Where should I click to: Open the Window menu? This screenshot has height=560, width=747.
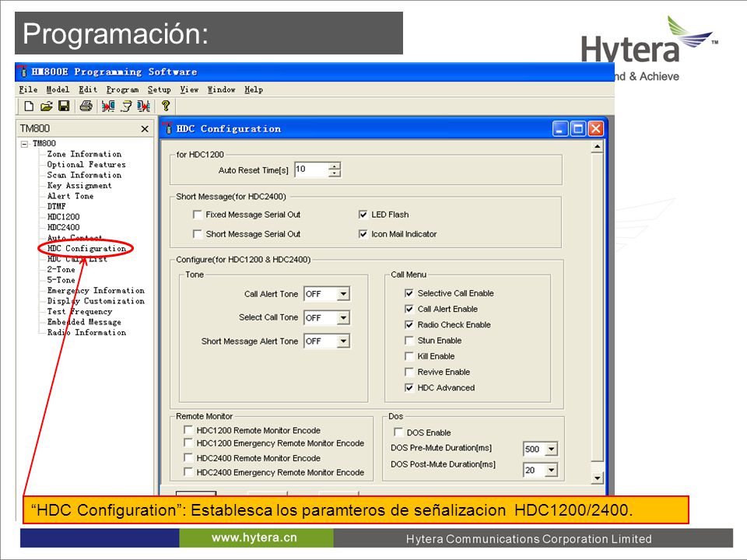pyautogui.click(x=221, y=89)
